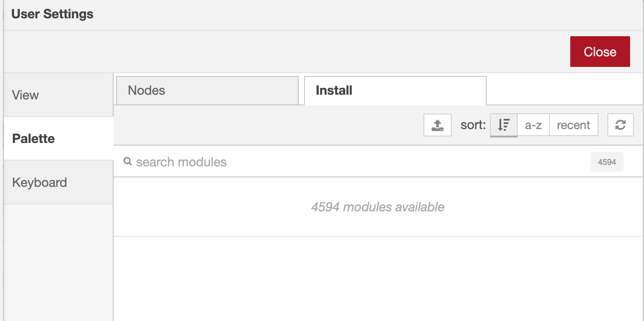Click the User Settings title
Viewport: 644px width, 321px height.
point(52,14)
